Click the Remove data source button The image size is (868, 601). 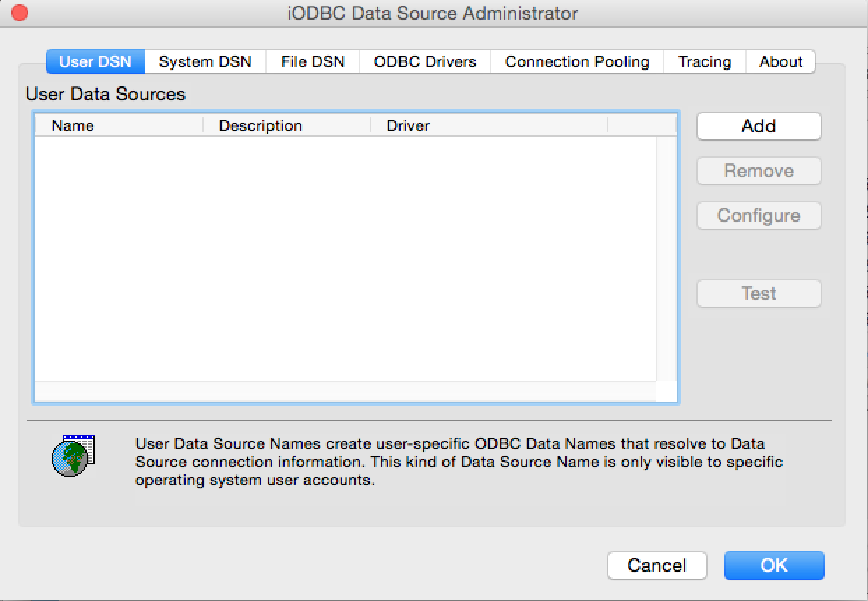pyautogui.click(x=759, y=171)
